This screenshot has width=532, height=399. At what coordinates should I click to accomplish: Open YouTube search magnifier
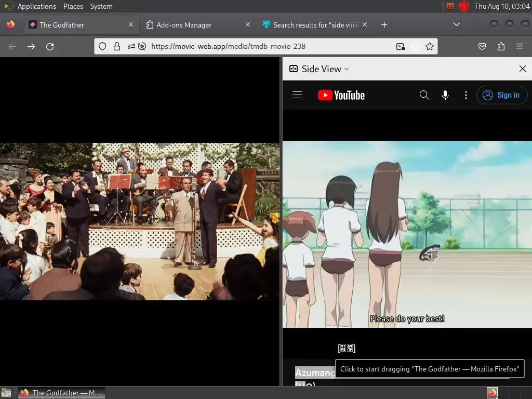[x=424, y=95]
